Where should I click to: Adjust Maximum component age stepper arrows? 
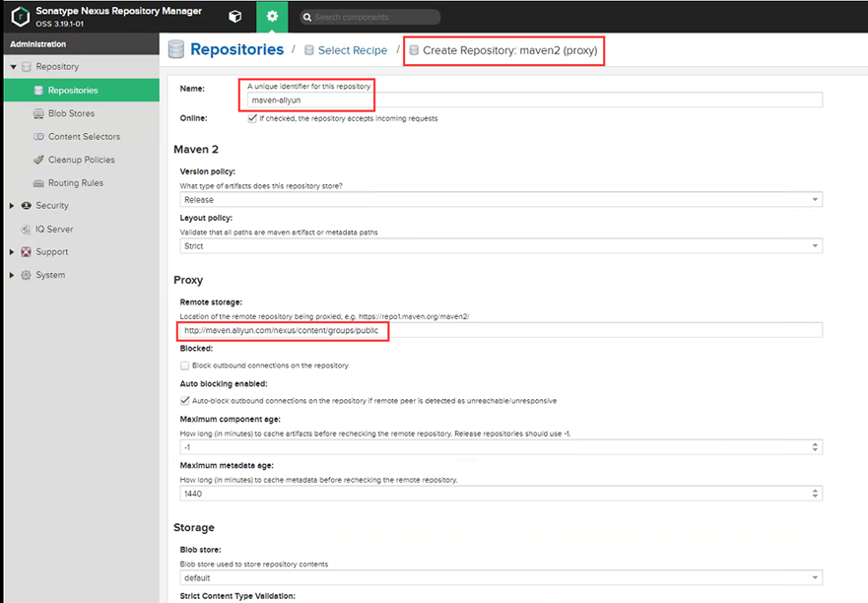[x=815, y=447]
